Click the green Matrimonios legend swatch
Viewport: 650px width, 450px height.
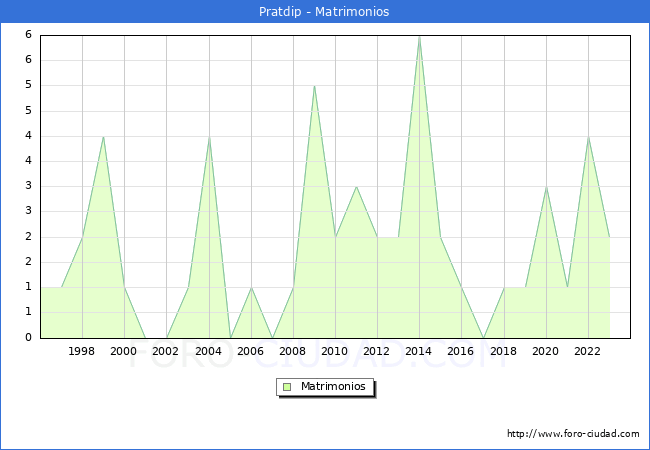pos(287,387)
